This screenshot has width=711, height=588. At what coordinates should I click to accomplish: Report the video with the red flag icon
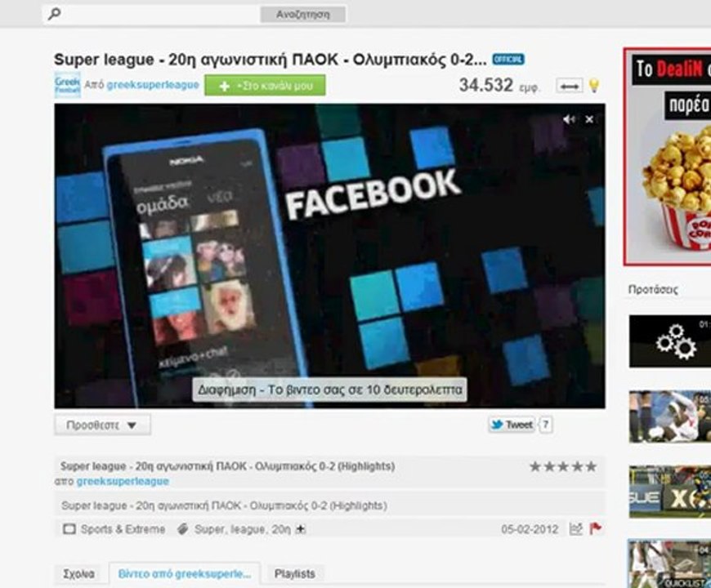point(596,528)
